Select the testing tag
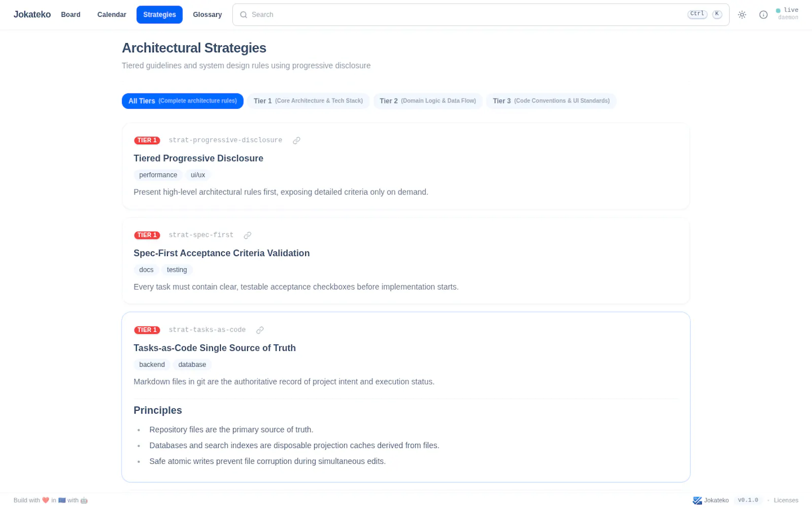This screenshot has width=812, height=508. pyautogui.click(x=177, y=270)
